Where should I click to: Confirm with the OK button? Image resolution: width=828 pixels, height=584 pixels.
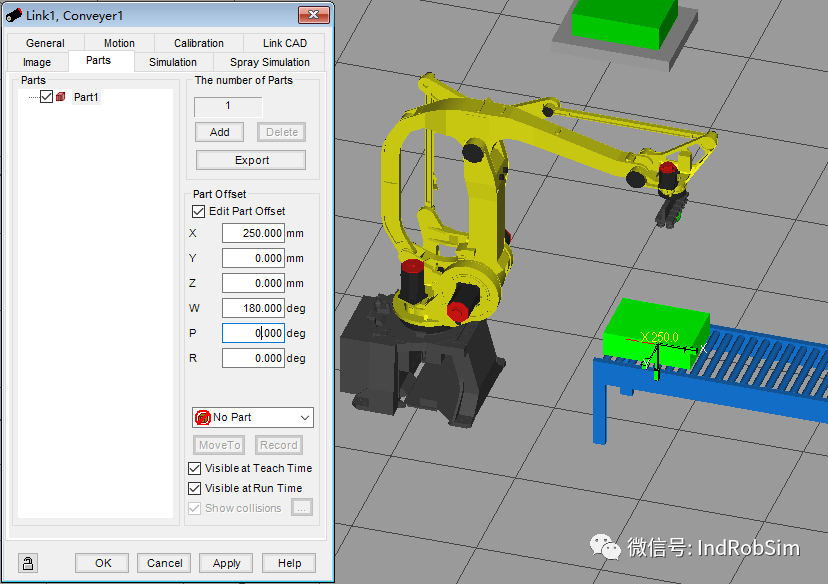coord(103,563)
